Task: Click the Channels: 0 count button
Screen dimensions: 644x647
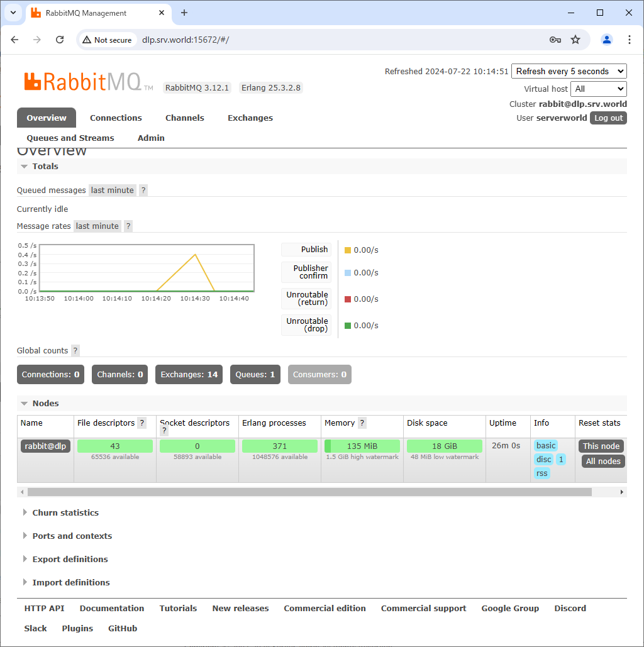Action: tap(119, 374)
